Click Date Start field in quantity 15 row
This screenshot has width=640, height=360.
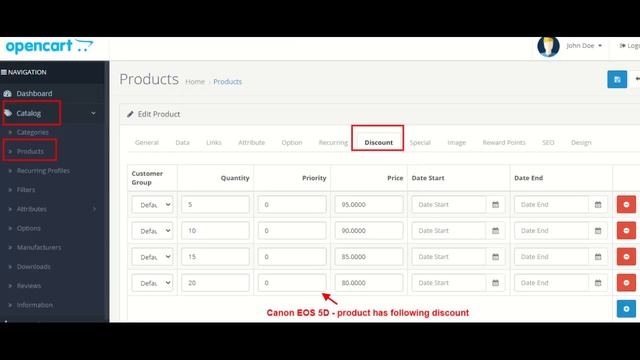[x=449, y=257]
